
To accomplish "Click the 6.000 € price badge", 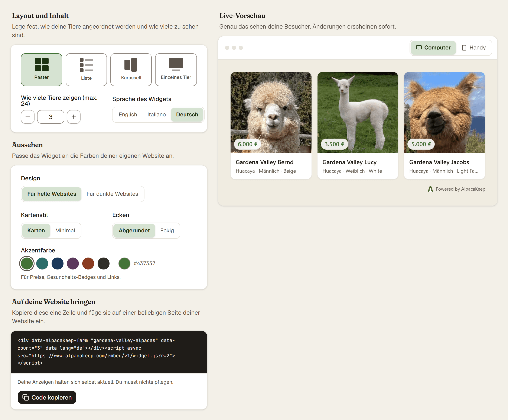I will 248,144.
